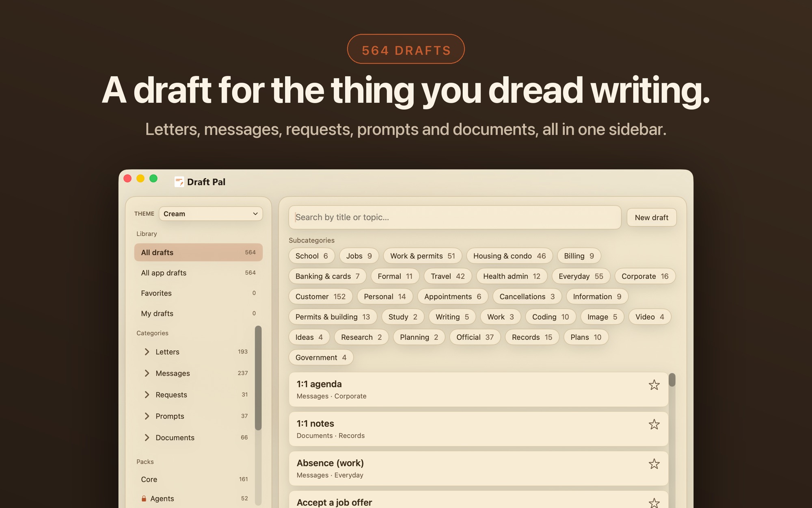
Task: Select All app drafts in Library
Action: (x=198, y=273)
